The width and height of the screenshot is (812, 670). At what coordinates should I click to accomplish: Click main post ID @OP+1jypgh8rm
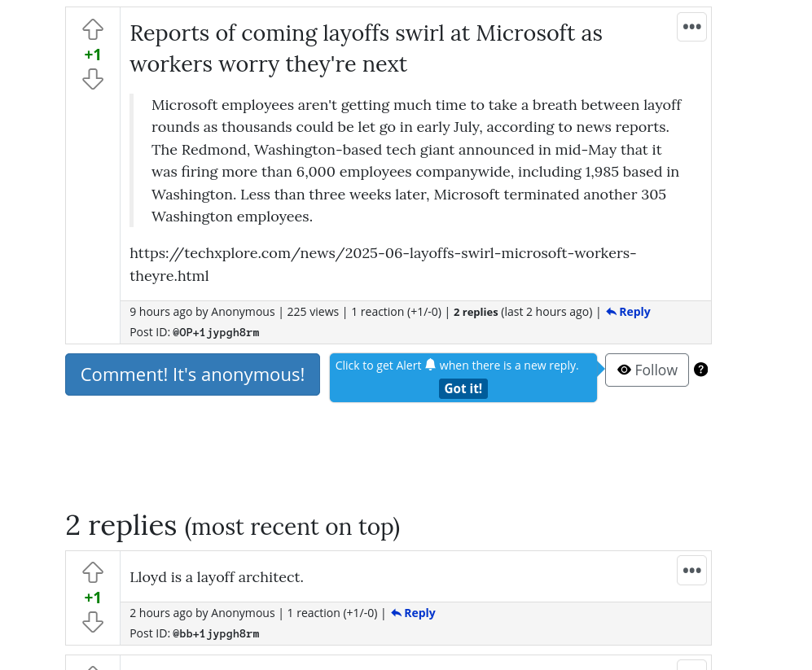click(216, 332)
